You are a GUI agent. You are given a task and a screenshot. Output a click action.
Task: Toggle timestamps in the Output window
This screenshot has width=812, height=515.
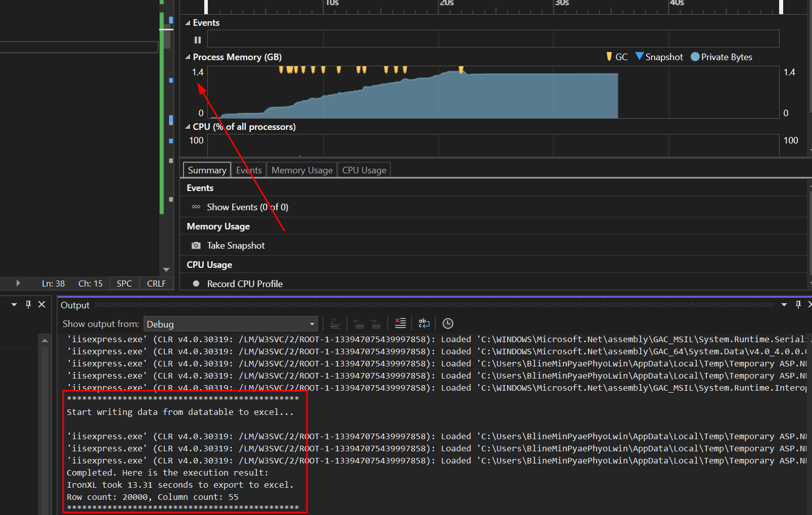pyautogui.click(x=447, y=323)
